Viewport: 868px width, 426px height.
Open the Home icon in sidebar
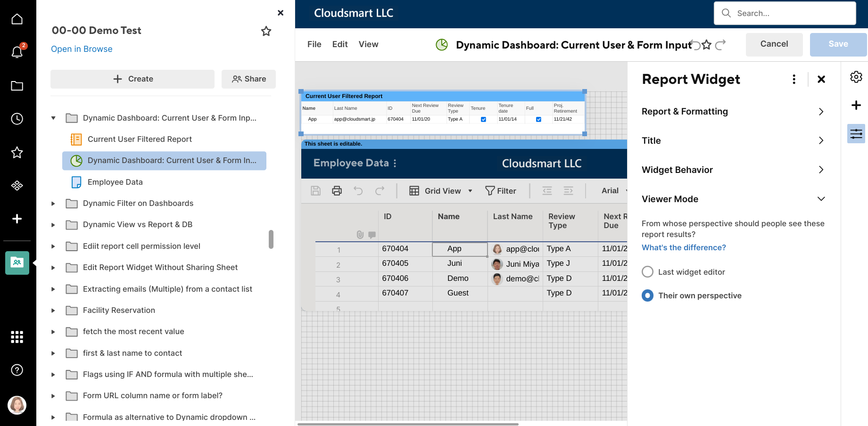(17, 19)
